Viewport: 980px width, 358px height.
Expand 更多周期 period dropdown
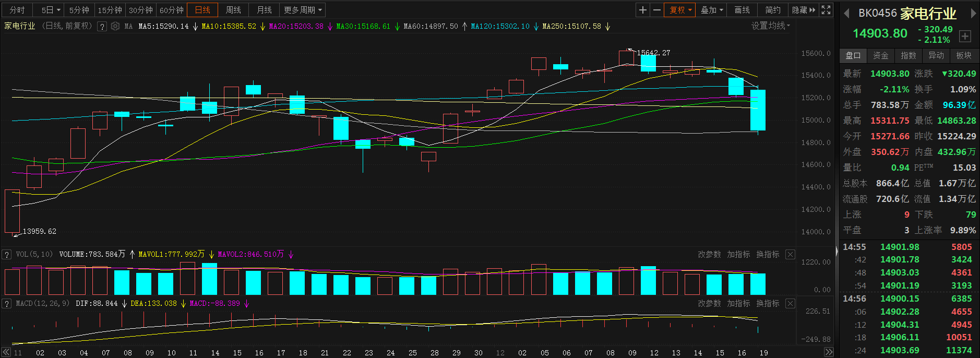(303, 10)
